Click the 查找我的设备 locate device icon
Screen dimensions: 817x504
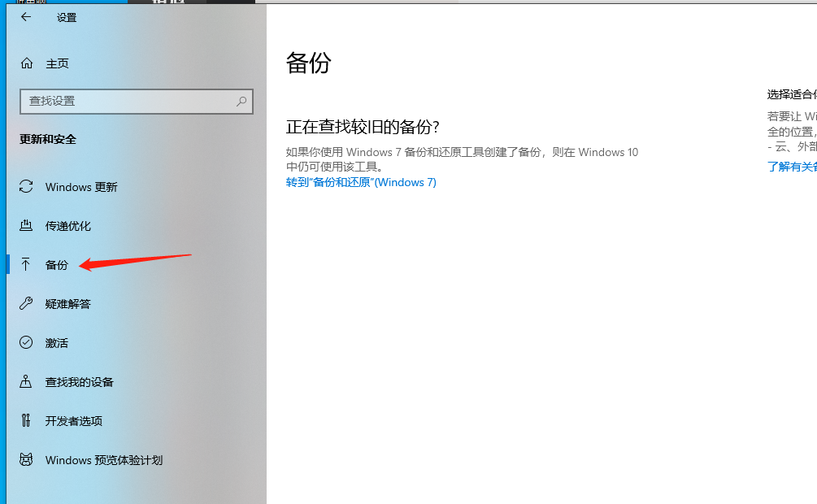tap(25, 382)
